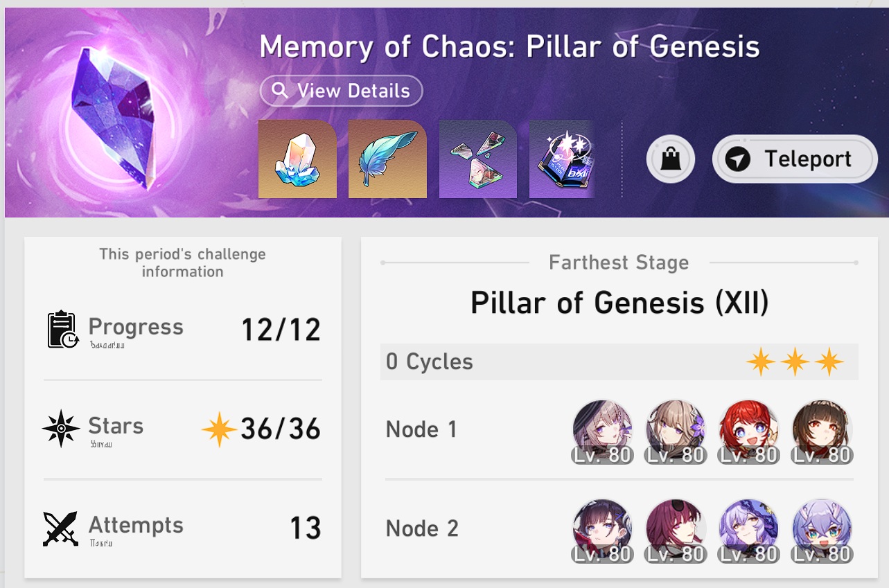The width and height of the screenshot is (889, 588).
Task: Click the Progress clipboard icon
Action: coord(62,330)
